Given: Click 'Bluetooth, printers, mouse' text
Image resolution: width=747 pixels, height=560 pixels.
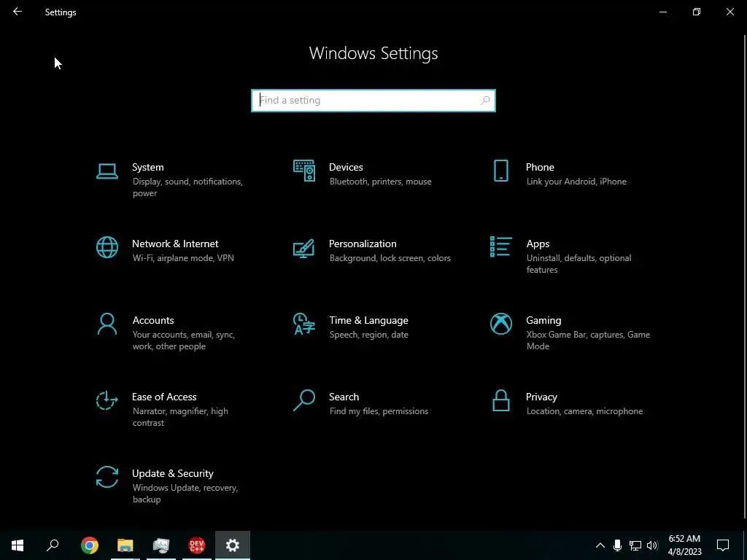Looking at the screenshot, I should pos(380,182).
